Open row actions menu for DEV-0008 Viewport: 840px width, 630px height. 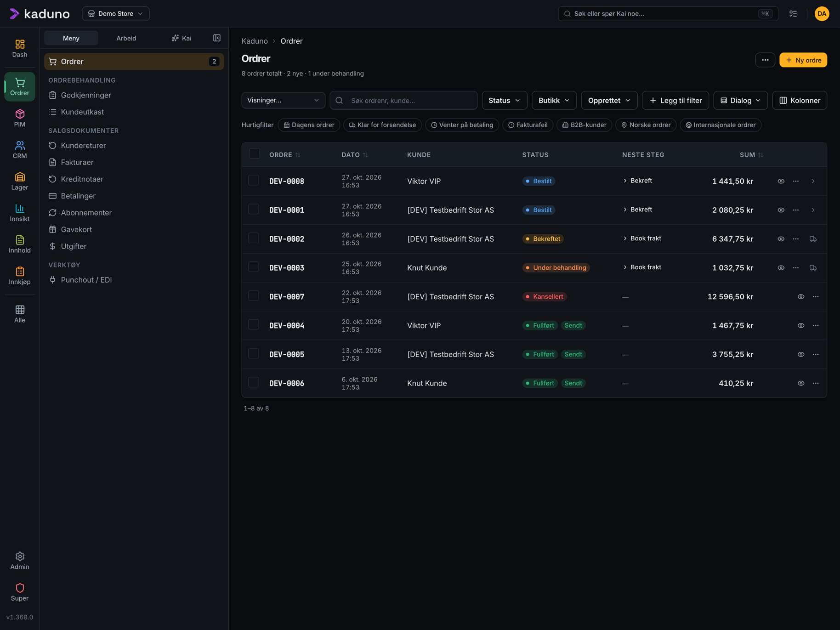(x=796, y=181)
